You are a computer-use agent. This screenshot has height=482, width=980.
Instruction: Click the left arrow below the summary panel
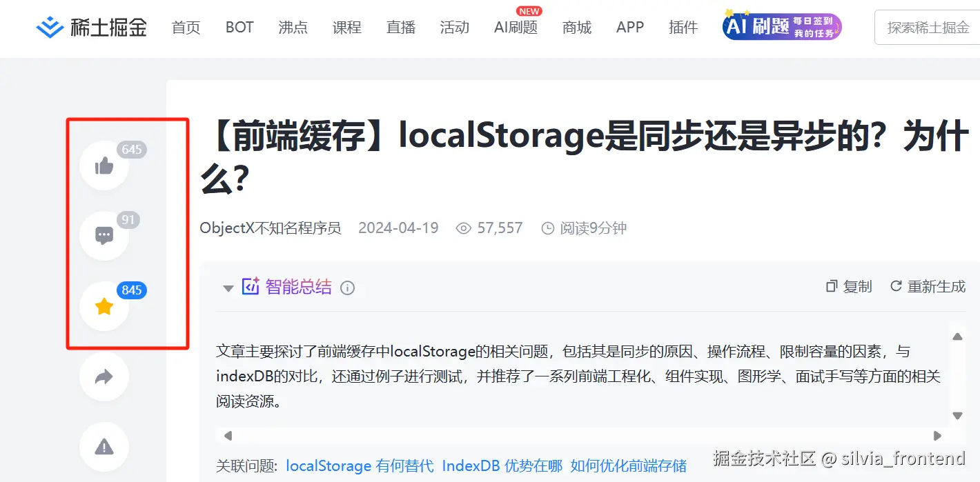click(x=227, y=436)
